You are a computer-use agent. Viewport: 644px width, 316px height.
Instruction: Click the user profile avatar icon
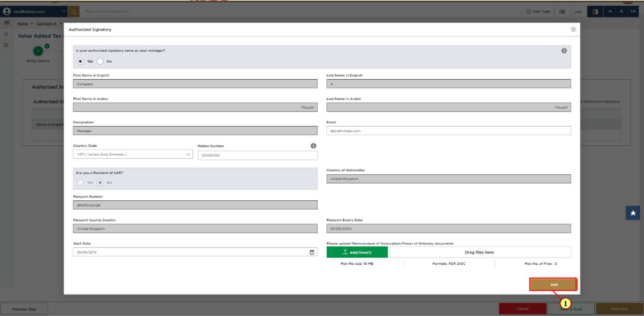pyautogui.click(x=7, y=11)
